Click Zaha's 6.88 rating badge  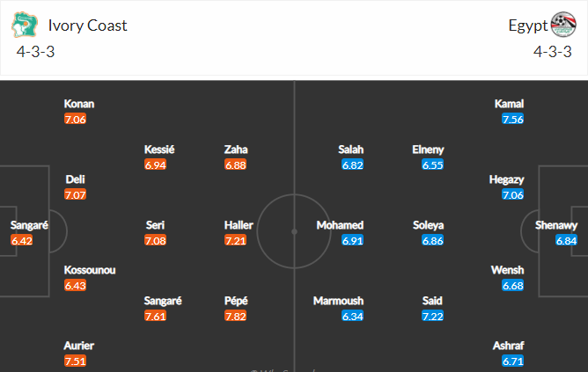tap(236, 164)
